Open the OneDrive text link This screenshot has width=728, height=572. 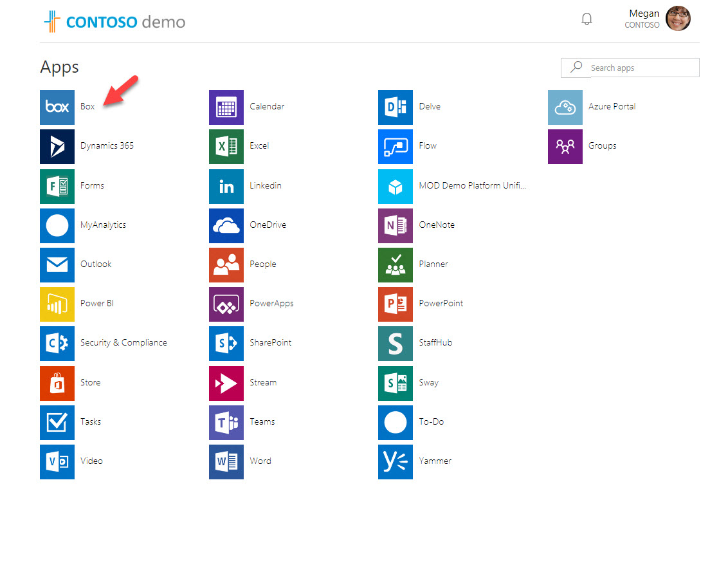pos(268,225)
